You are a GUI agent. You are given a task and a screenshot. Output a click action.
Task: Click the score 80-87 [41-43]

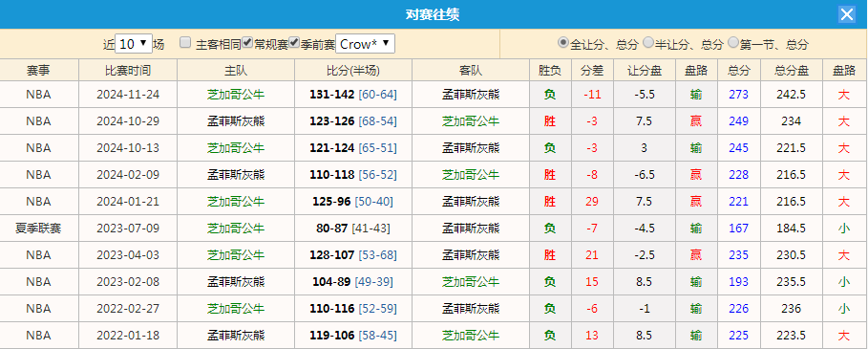tap(353, 229)
